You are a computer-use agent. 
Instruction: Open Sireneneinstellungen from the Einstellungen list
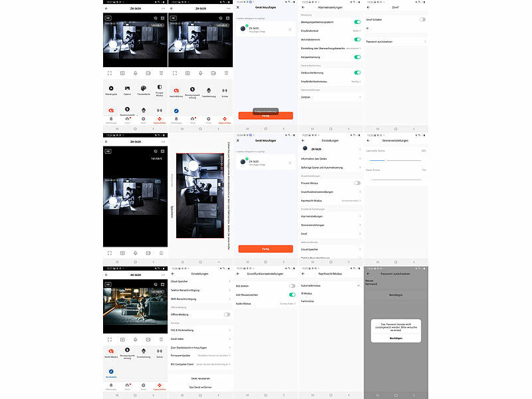coord(331,225)
